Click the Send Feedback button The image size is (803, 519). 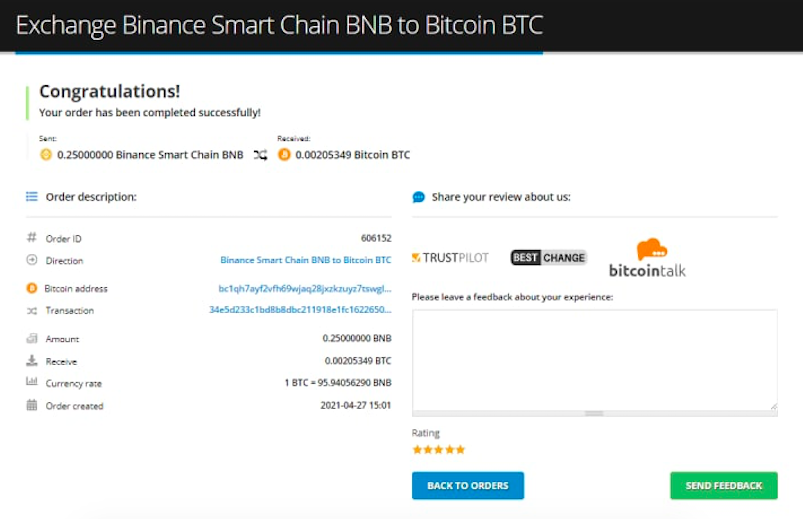coord(724,485)
